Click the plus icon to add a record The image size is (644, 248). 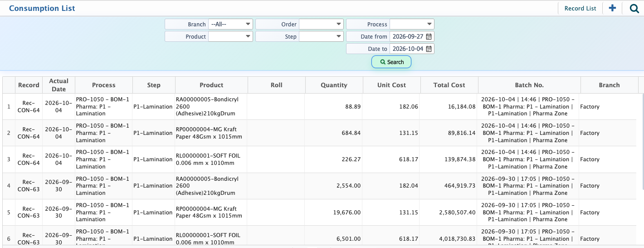[612, 8]
